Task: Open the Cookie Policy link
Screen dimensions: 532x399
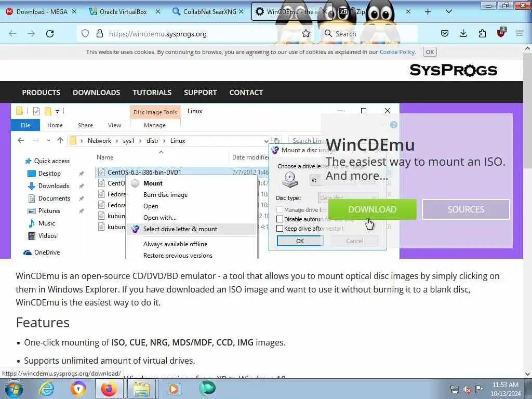Action: tap(397, 52)
